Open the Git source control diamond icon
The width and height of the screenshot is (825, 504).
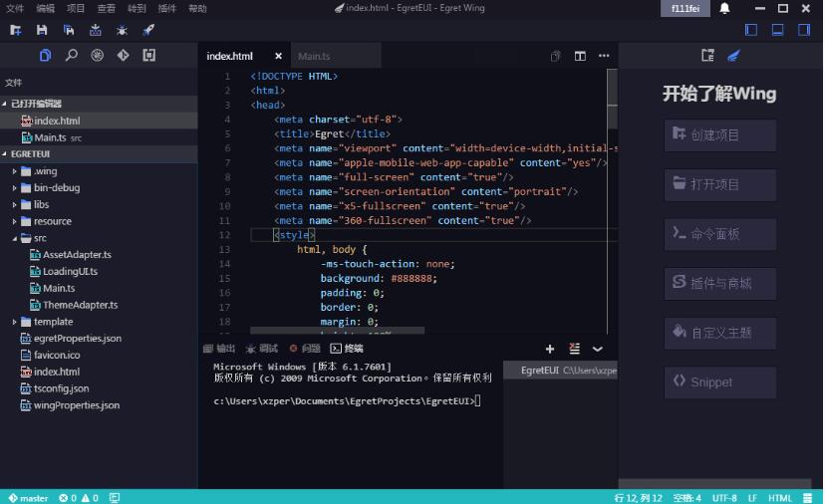pos(124,55)
